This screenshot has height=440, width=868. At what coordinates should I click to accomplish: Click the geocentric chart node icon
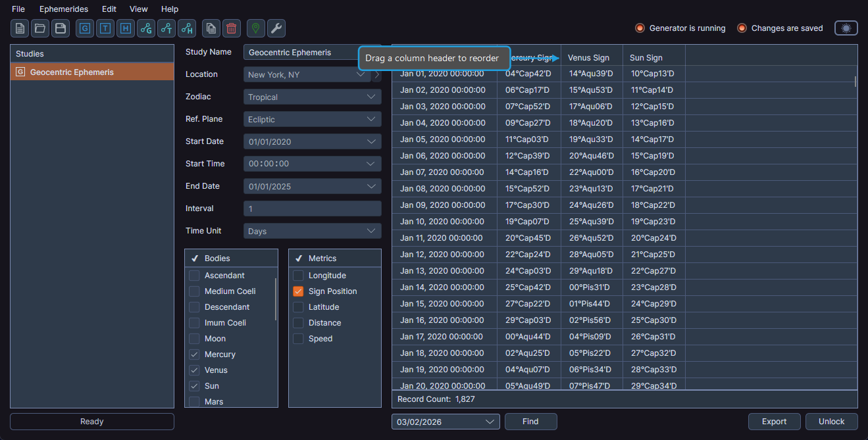point(145,28)
